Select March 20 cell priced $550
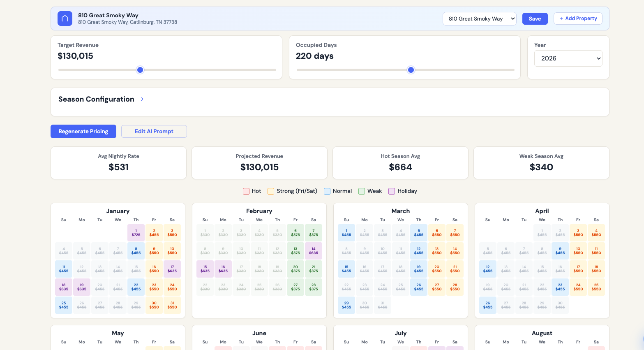The height and width of the screenshot is (350, 644). (x=437, y=269)
